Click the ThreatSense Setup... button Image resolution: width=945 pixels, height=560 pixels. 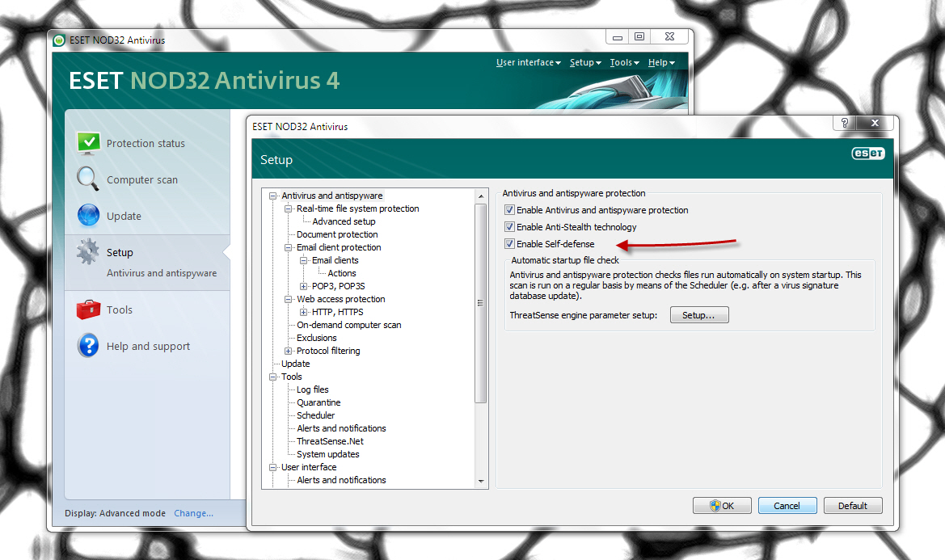pos(699,315)
